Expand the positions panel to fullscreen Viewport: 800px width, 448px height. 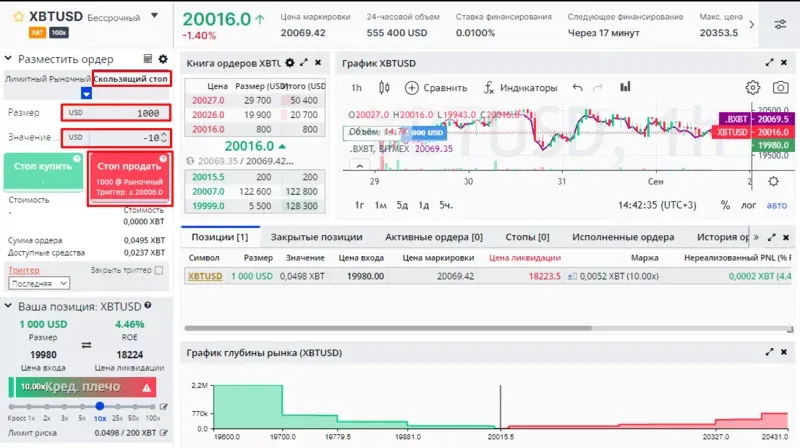pos(771,237)
